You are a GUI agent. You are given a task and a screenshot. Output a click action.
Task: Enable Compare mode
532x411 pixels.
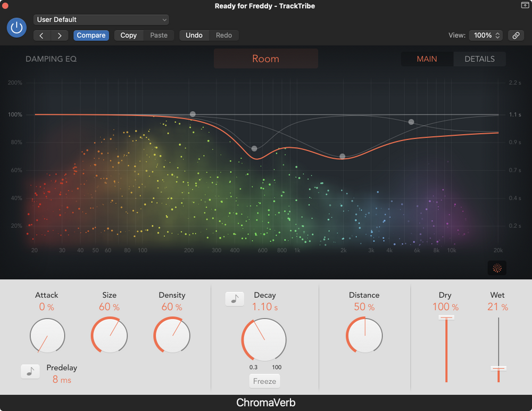point(91,35)
